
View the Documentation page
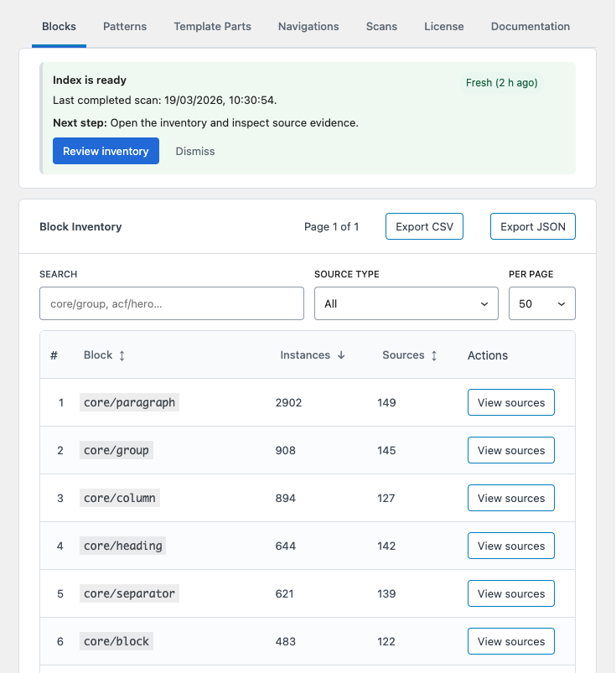pyautogui.click(x=530, y=26)
